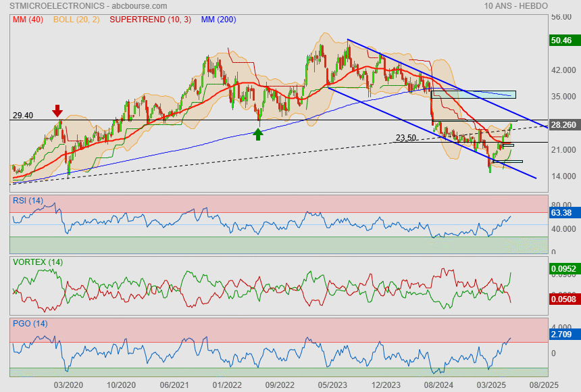Image resolution: width=581 pixels, height=392 pixels.
Task: Click the 29.40 resistance level label
Action: 23,116
